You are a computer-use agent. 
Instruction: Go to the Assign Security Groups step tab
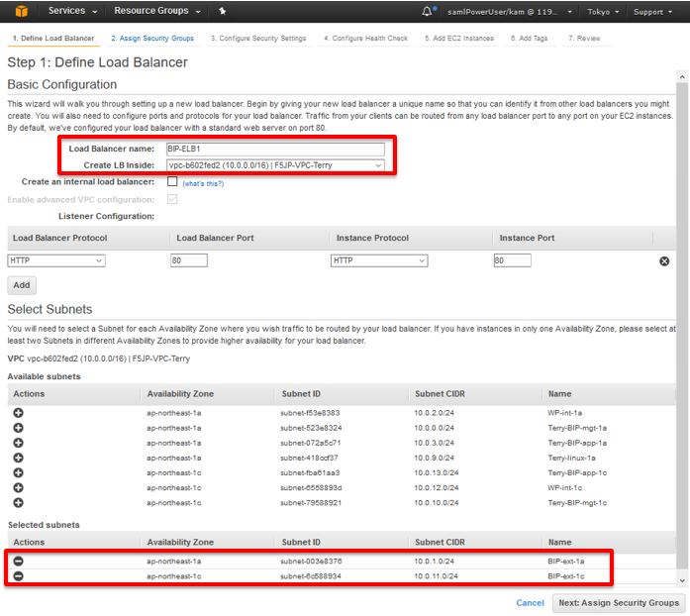tap(152, 39)
